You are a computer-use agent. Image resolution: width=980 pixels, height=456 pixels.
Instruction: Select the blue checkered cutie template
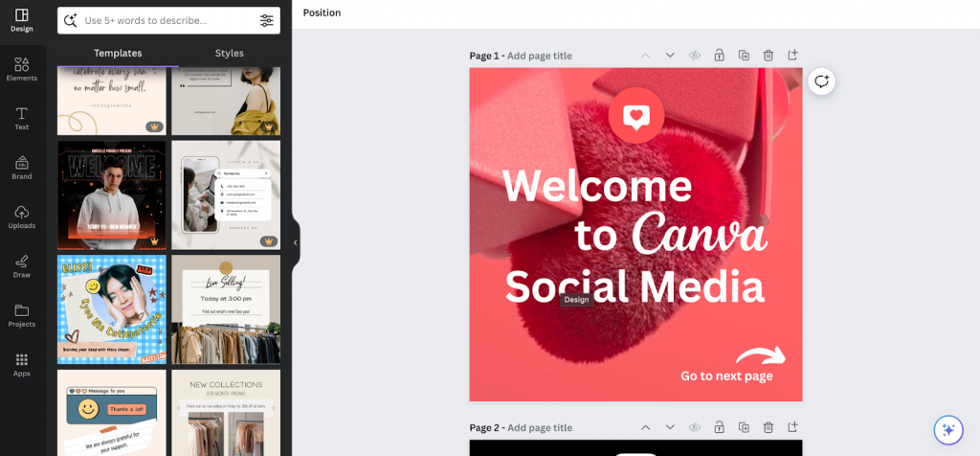[x=112, y=309]
